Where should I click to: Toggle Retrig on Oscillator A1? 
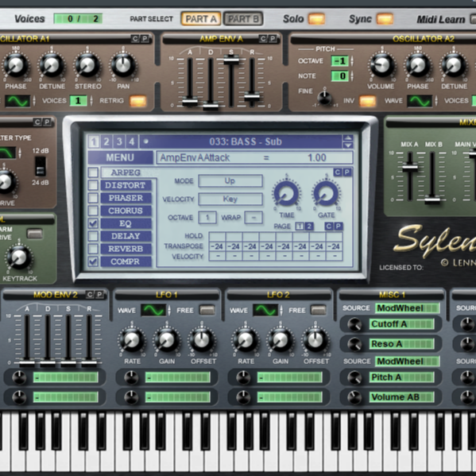138,101
